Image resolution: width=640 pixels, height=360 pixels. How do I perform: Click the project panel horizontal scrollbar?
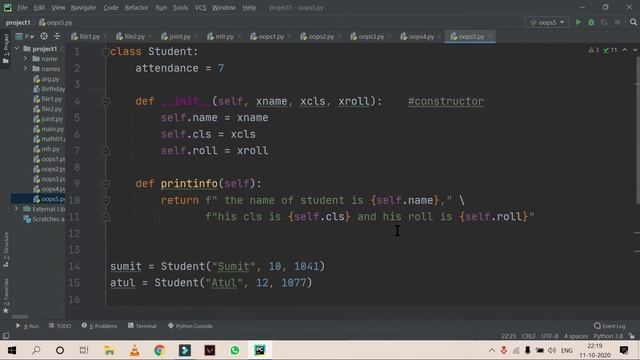(x=20, y=317)
